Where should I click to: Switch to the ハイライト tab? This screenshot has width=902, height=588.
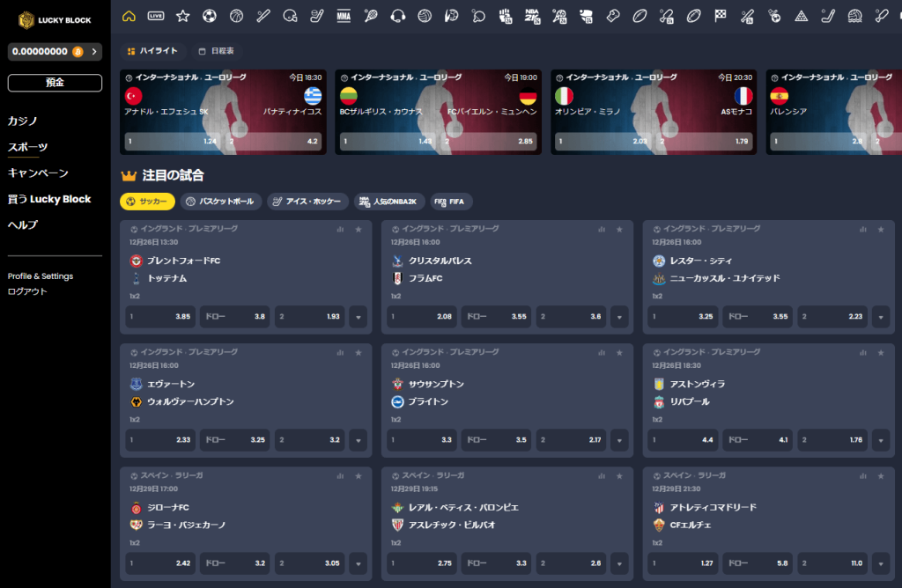click(153, 51)
